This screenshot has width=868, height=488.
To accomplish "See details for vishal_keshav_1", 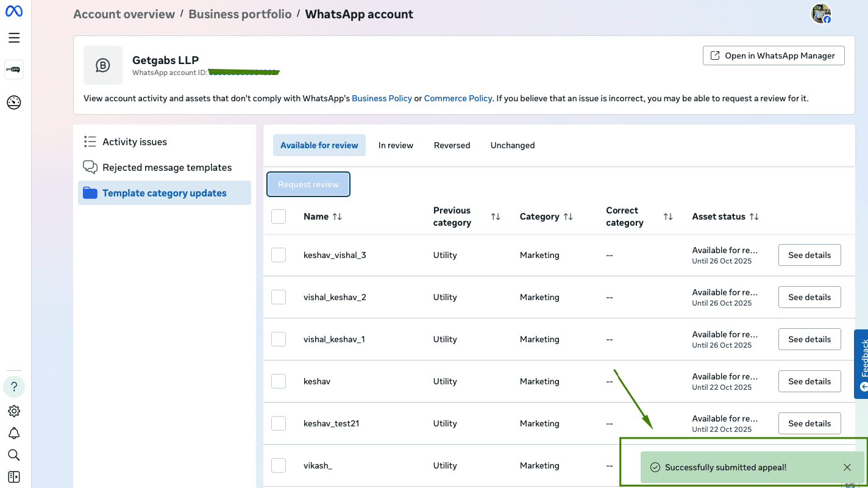I will 809,339.
